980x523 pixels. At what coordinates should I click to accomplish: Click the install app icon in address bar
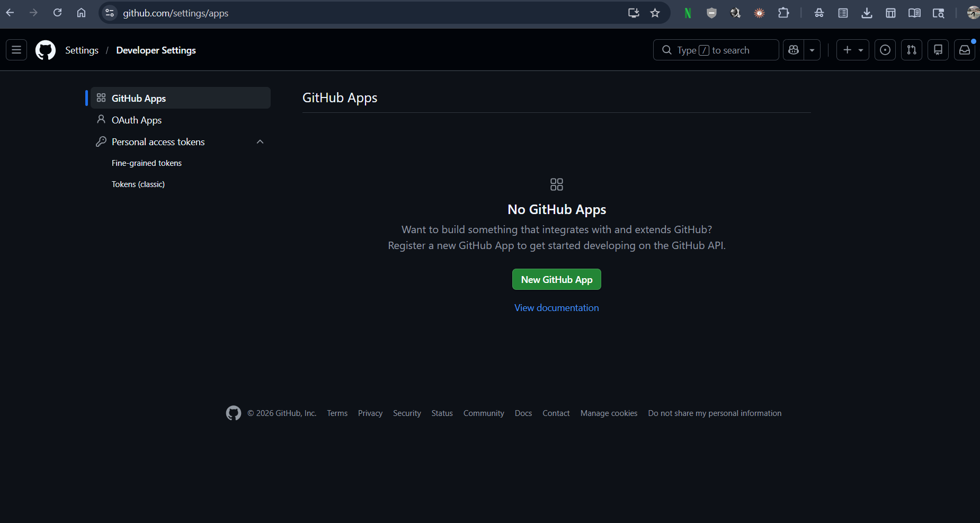634,13
